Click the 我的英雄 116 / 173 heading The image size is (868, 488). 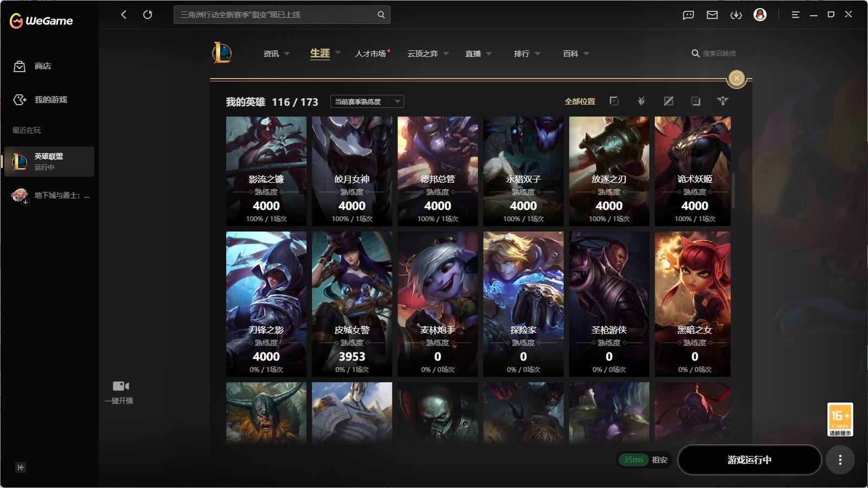[272, 102]
